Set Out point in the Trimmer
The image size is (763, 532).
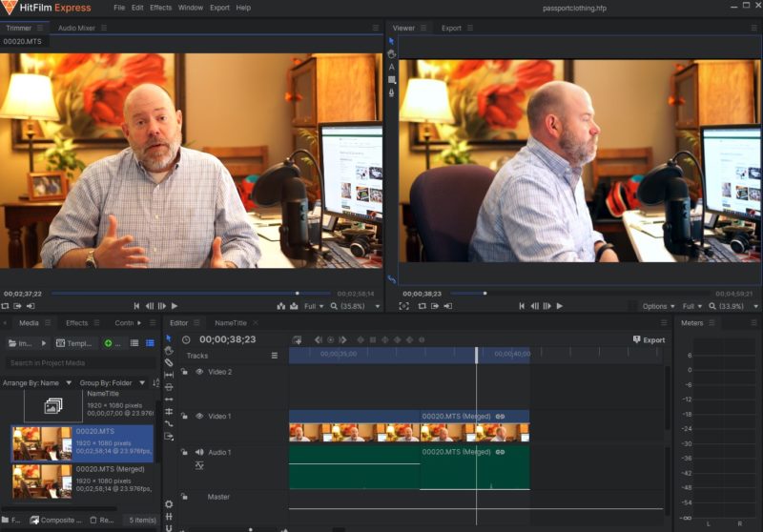[x=31, y=306]
